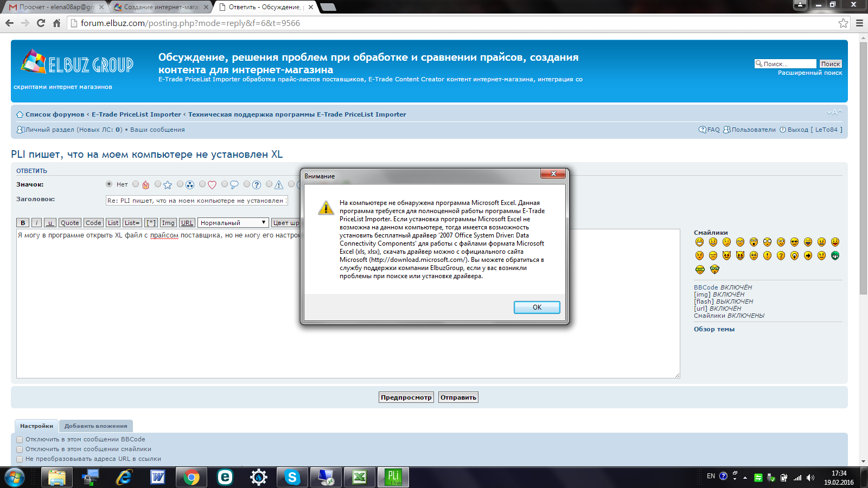Switch to 'Создание интернет-мага' browser tab
This screenshot has height=488, width=868.
(x=161, y=7)
